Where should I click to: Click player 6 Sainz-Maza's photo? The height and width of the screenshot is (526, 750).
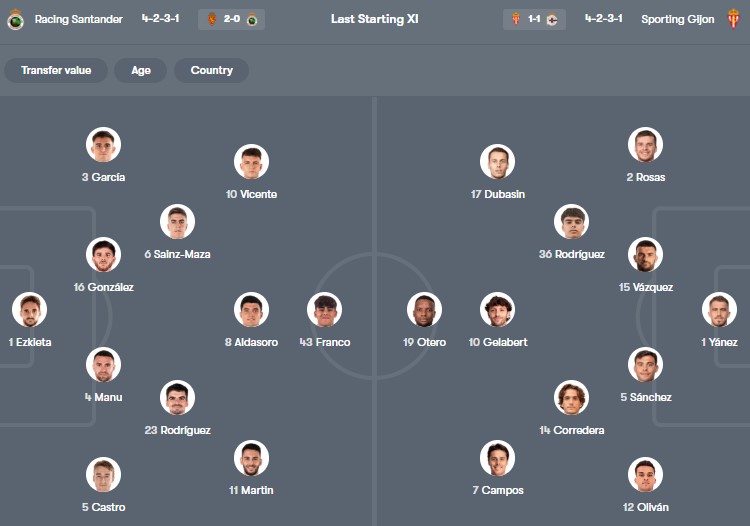click(x=177, y=222)
